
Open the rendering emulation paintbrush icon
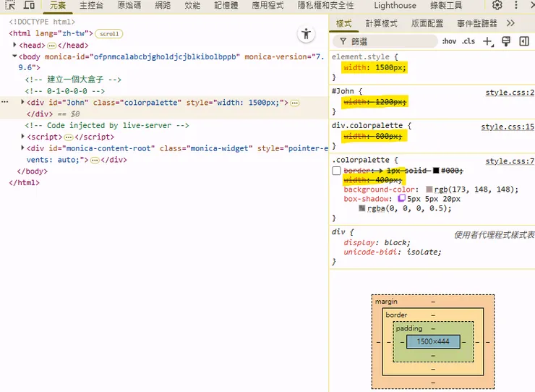(506, 41)
